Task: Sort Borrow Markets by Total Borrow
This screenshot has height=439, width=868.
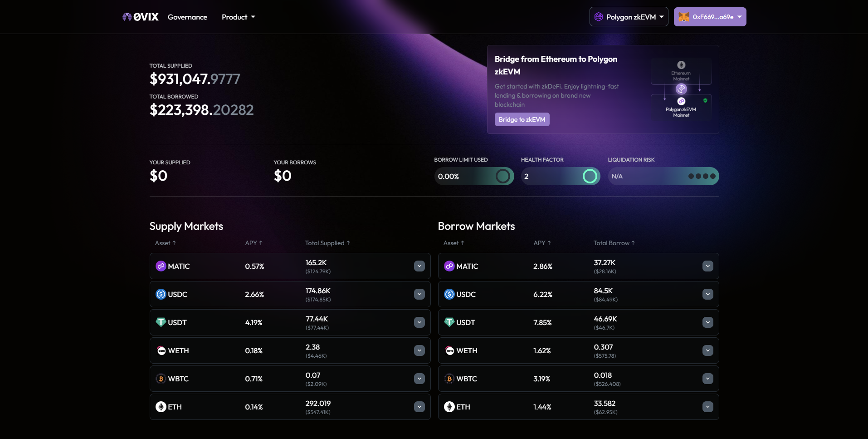Action: coord(614,243)
